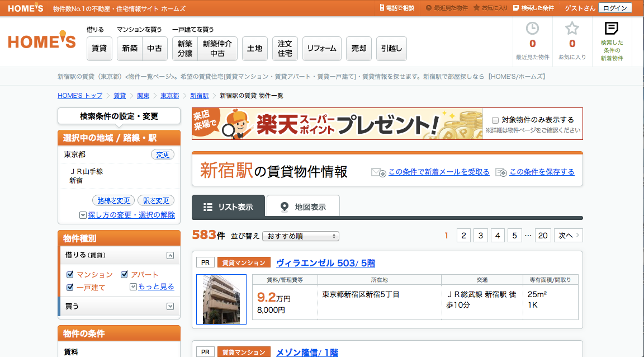Click the この条件を保存する link
Screen dimensions: 644x357
(x=542, y=172)
